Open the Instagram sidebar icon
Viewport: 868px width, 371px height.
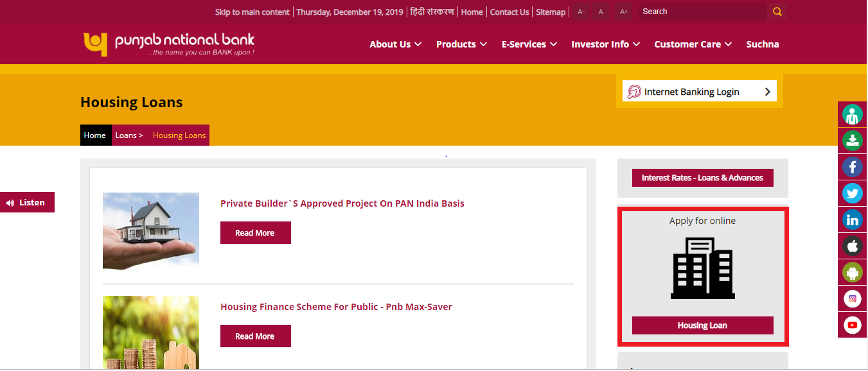853,299
